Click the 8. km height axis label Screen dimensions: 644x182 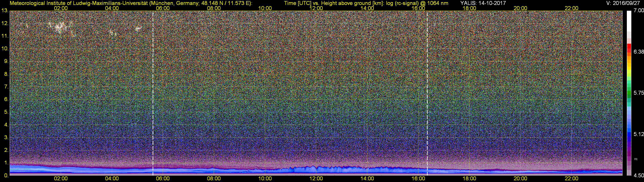[x=6, y=74]
